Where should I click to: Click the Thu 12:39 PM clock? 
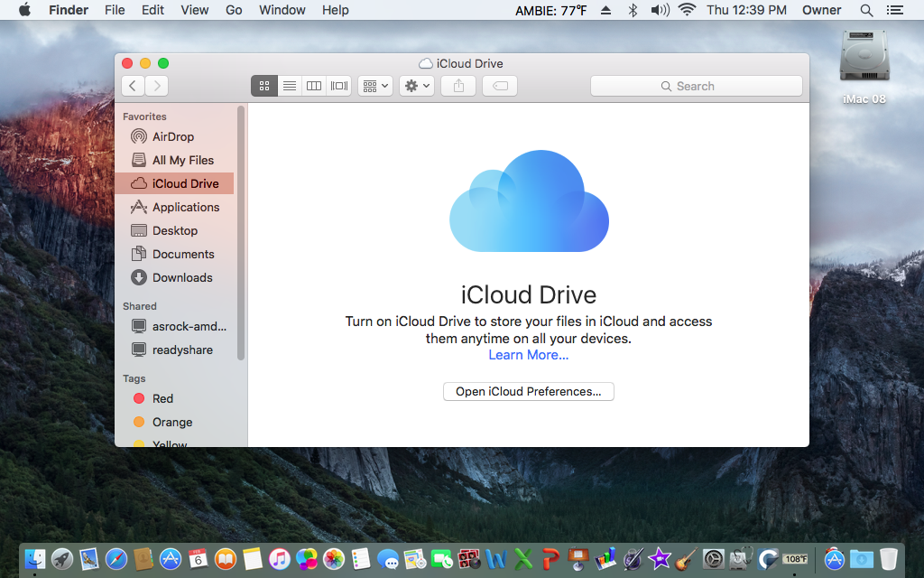point(746,10)
